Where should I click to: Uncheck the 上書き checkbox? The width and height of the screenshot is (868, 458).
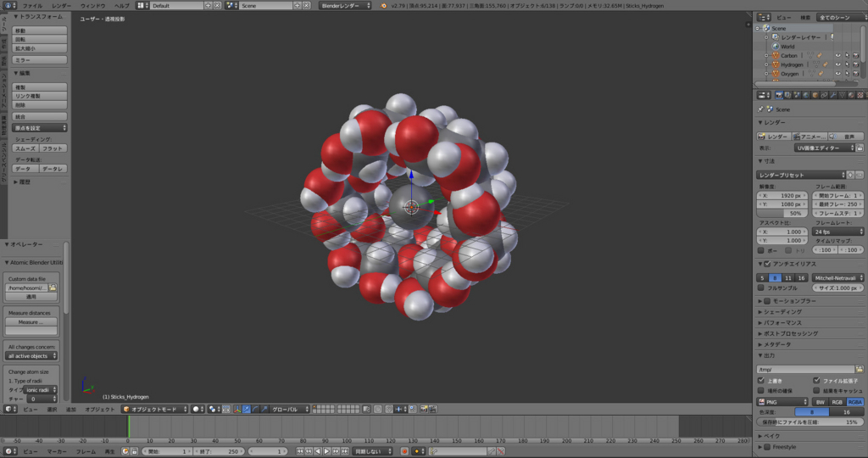click(761, 381)
